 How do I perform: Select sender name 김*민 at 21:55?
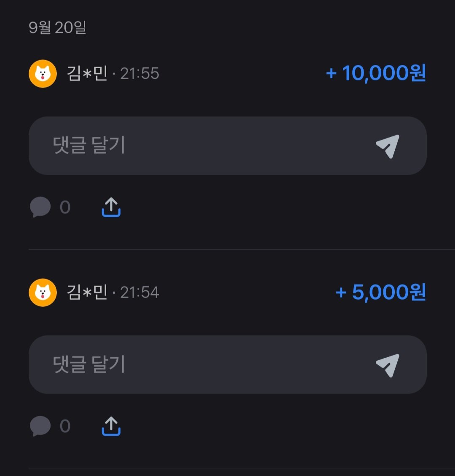coord(87,74)
